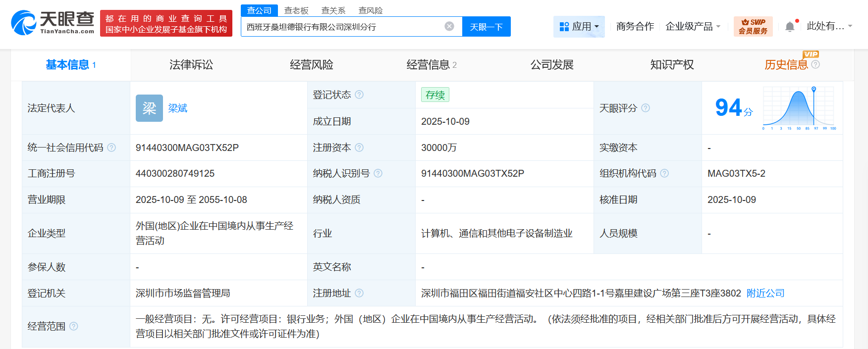
Task: Open the notification bell icon
Action: [790, 27]
